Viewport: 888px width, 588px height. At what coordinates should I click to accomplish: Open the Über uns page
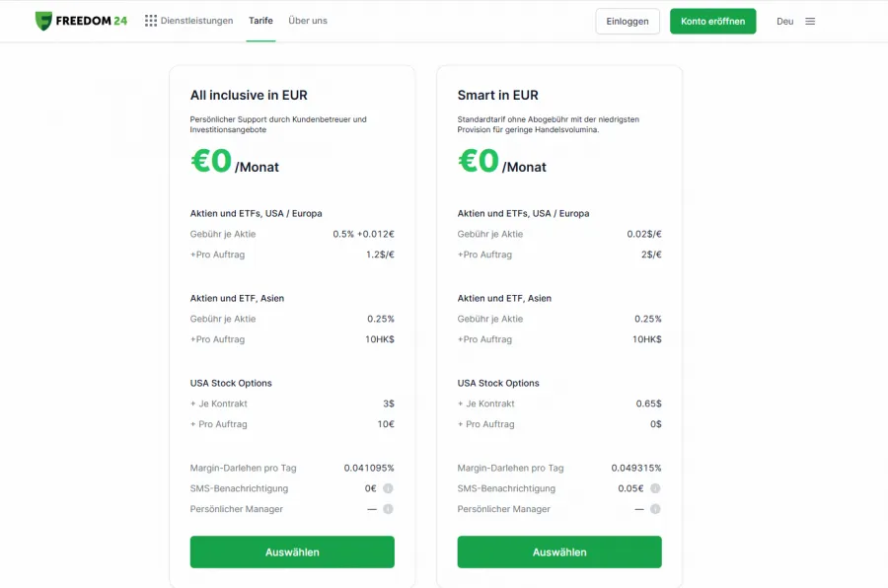pyautogui.click(x=306, y=20)
